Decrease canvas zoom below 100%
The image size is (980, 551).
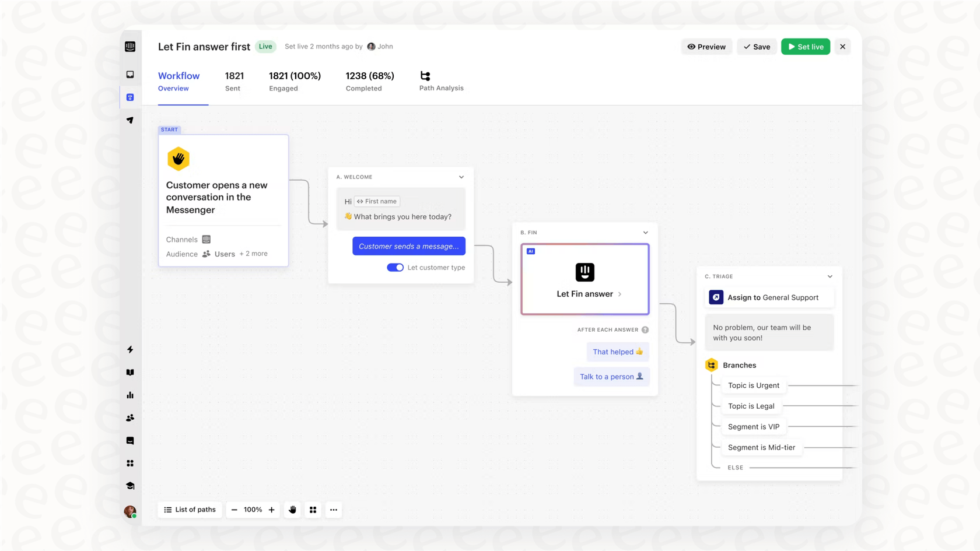(x=234, y=510)
